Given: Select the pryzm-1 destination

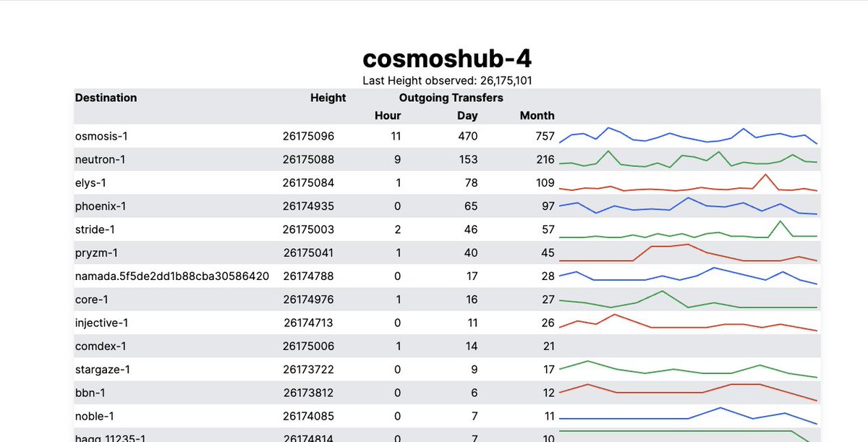Looking at the screenshot, I should (96, 252).
